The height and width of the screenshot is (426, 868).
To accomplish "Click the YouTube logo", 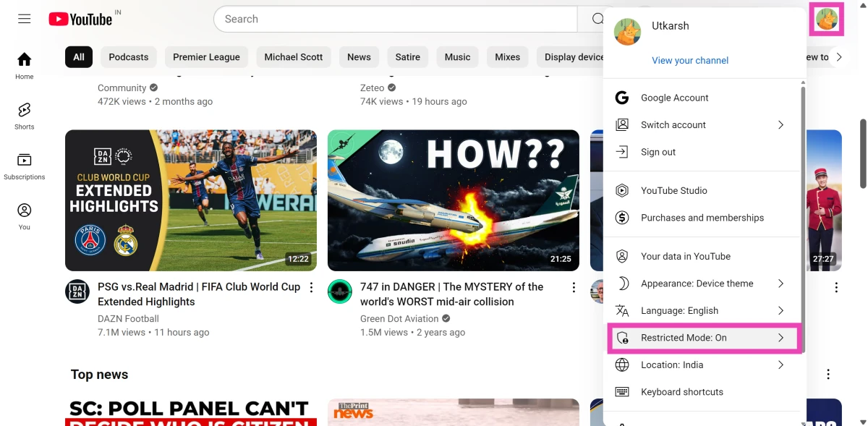I will click(x=80, y=20).
